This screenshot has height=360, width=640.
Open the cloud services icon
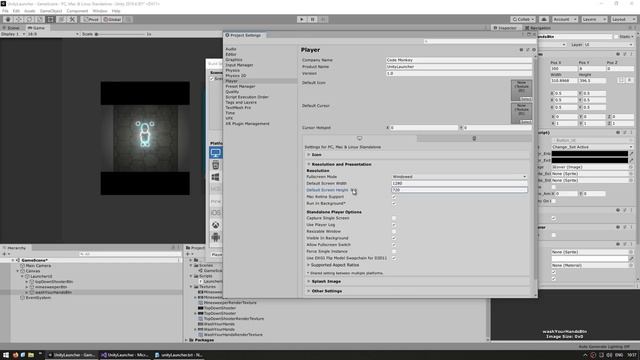tap(544, 19)
